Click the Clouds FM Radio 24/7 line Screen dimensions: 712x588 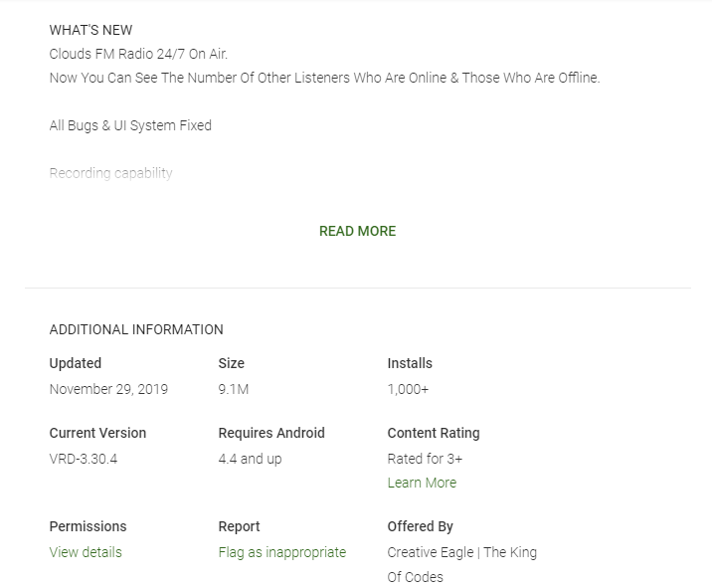138,54
